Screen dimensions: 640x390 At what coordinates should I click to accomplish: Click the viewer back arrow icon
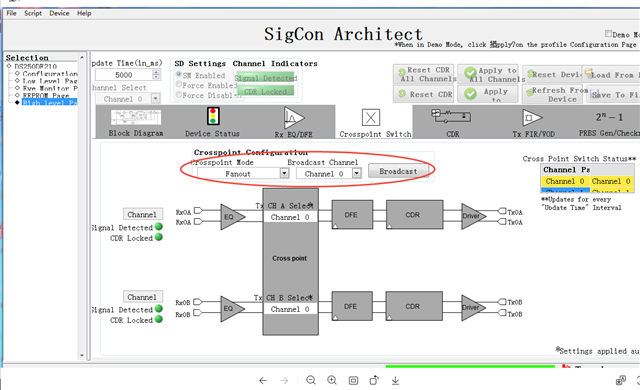click(263, 381)
